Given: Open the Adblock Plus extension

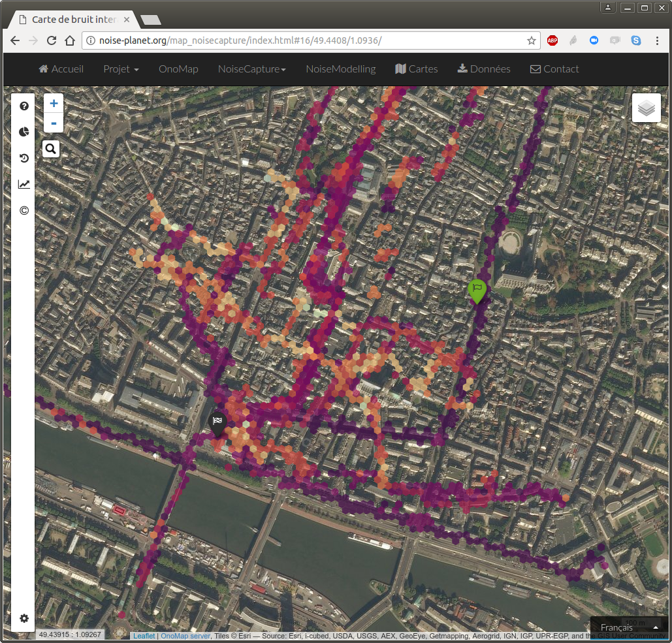Looking at the screenshot, I should click(x=552, y=40).
